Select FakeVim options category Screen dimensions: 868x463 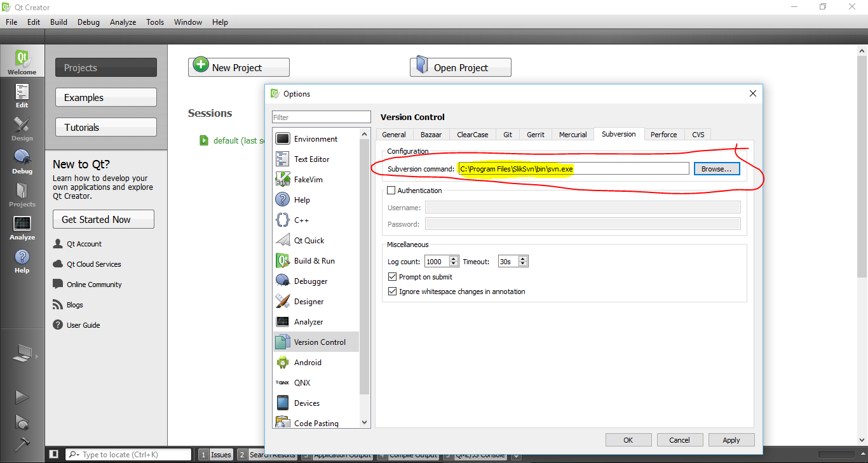(x=316, y=180)
